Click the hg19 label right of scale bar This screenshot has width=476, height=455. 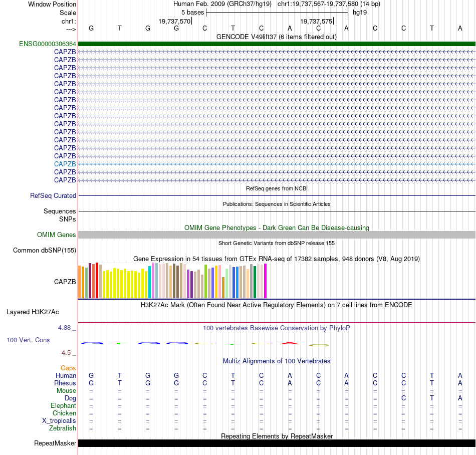(x=360, y=13)
